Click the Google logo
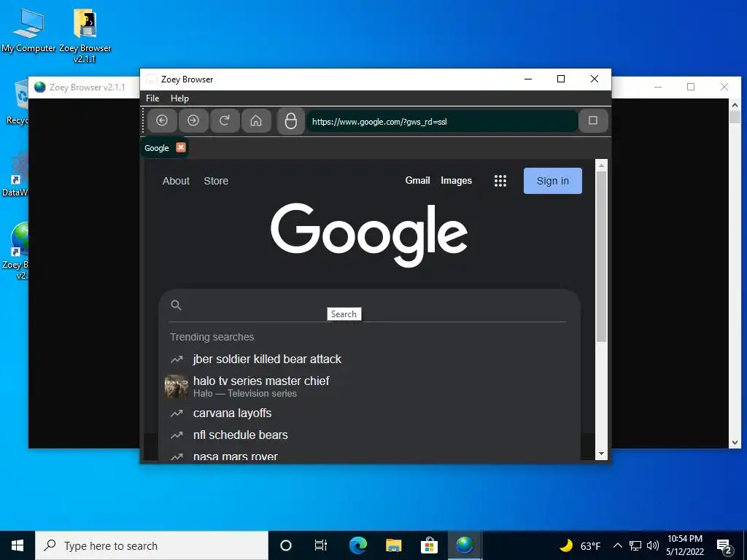Image resolution: width=747 pixels, height=560 pixels. [x=368, y=235]
